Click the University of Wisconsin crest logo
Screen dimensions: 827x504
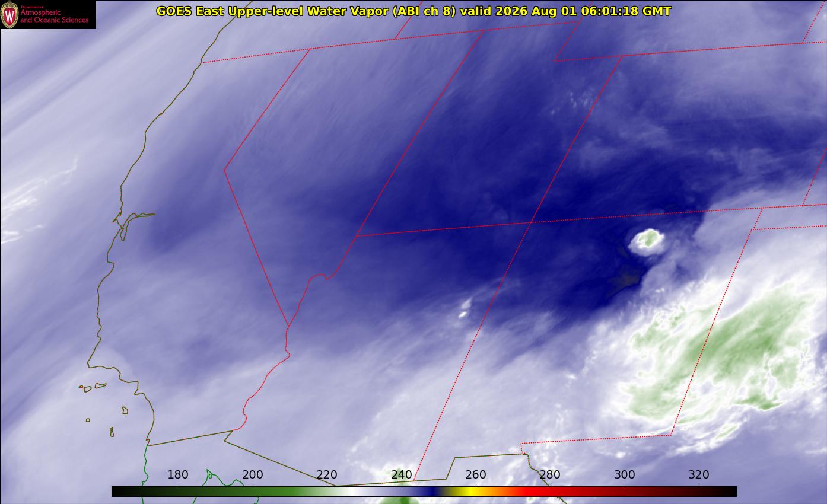9,14
